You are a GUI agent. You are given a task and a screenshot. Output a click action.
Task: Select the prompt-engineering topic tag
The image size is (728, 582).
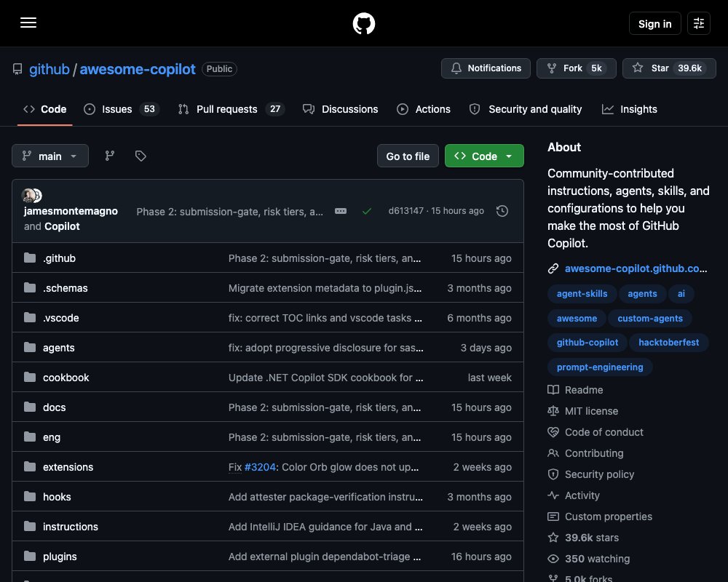(x=600, y=367)
